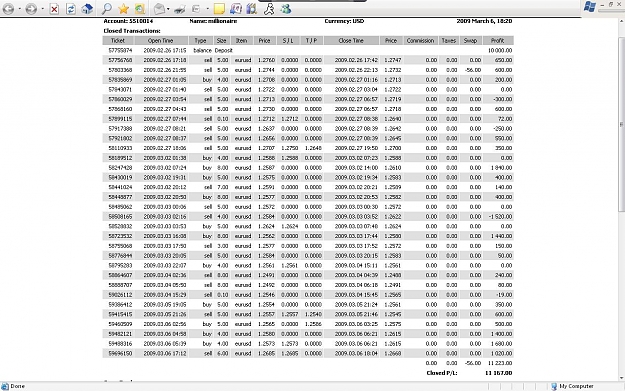The image size is (625, 391).
Task: Click the Windows flag logo icon
Action: tap(590, 6)
